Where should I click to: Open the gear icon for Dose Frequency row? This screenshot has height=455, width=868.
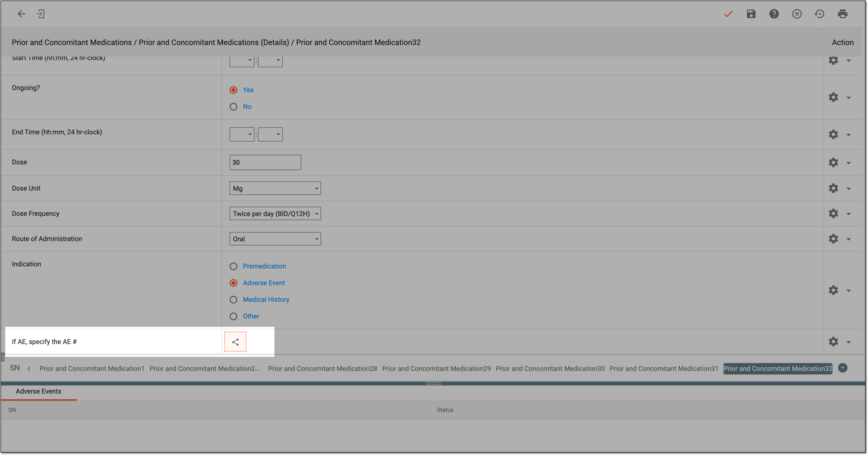pos(833,214)
